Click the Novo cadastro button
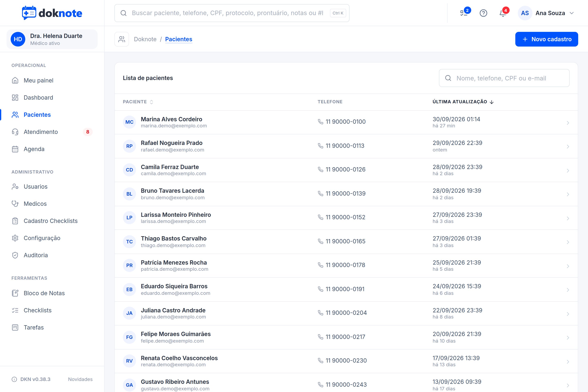588x392 pixels. coord(547,39)
